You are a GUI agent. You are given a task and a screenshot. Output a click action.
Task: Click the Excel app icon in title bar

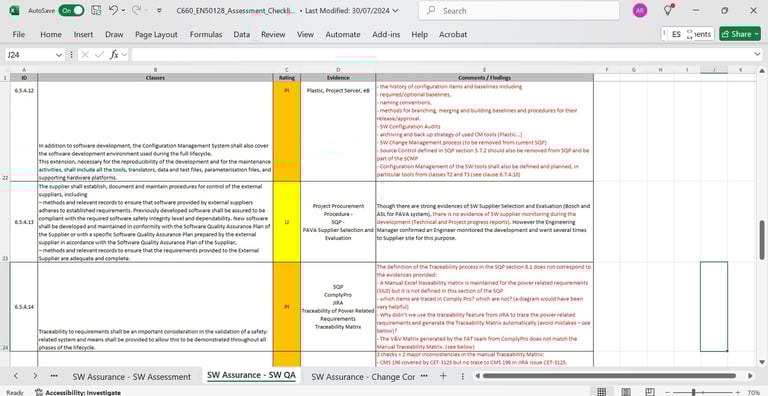coord(14,10)
